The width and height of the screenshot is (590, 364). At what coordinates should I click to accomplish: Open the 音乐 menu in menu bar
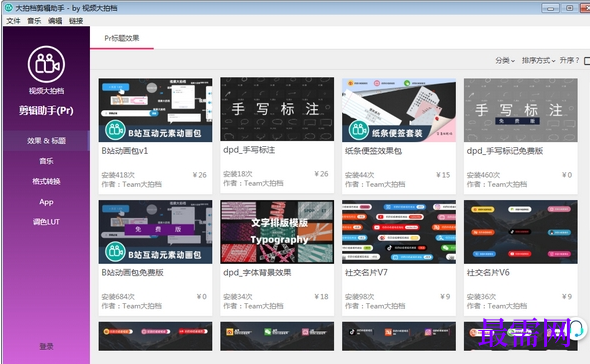(34, 21)
